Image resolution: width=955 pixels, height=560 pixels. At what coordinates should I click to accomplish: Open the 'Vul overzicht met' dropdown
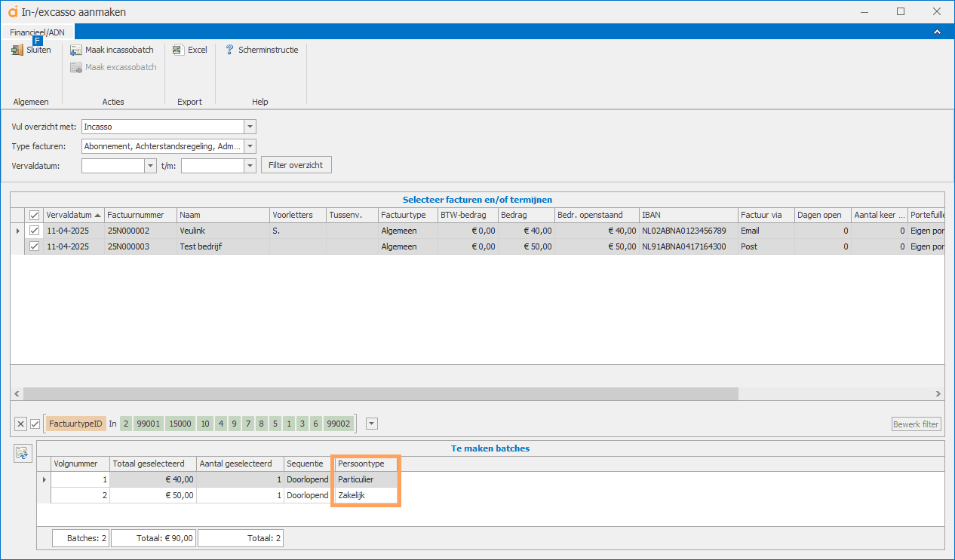pyautogui.click(x=250, y=127)
